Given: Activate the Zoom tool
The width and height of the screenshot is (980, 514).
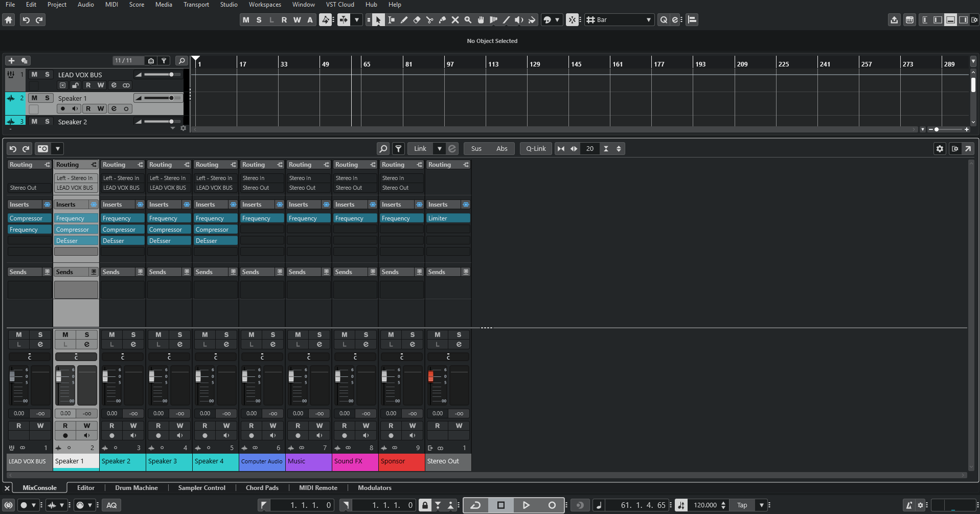Looking at the screenshot, I should (x=467, y=20).
